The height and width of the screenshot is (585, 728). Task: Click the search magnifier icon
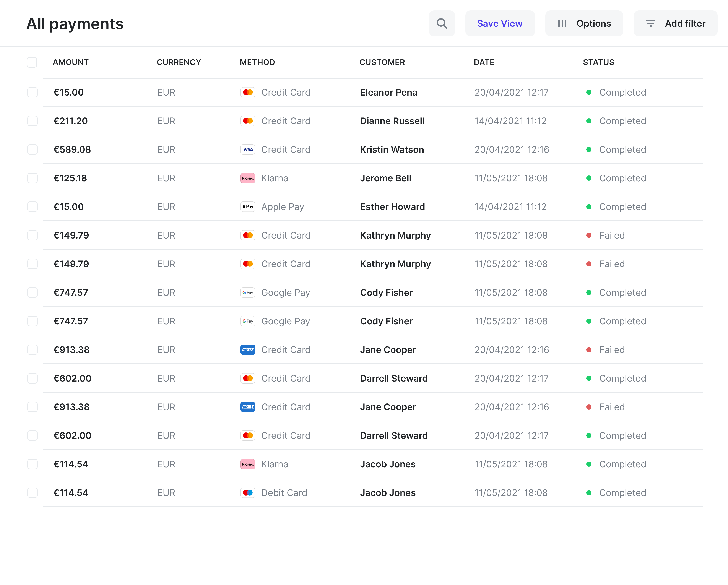442,23
